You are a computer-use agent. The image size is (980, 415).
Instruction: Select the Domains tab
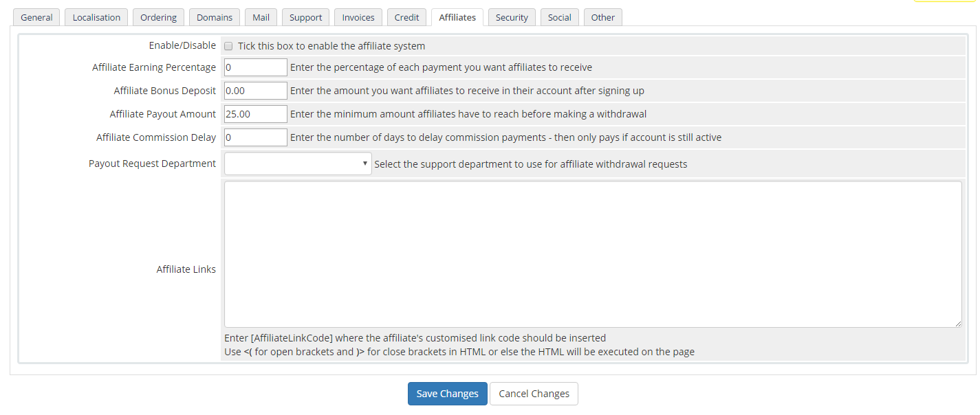tap(214, 17)
